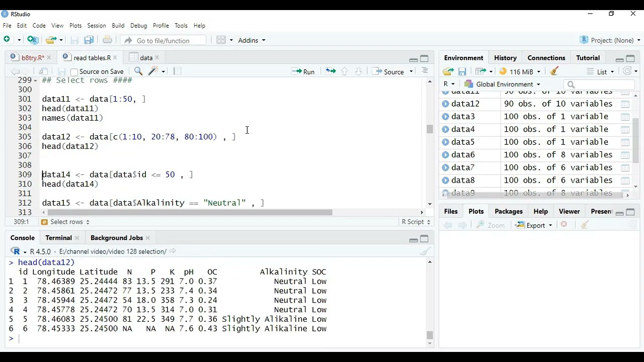Screen dimensions: 644x362
Task: Open Select rows section navigator
Action: (x=65, y=222)
